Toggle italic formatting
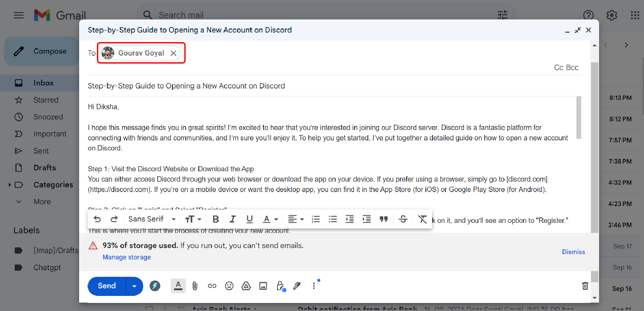 [x=232, y=219]
